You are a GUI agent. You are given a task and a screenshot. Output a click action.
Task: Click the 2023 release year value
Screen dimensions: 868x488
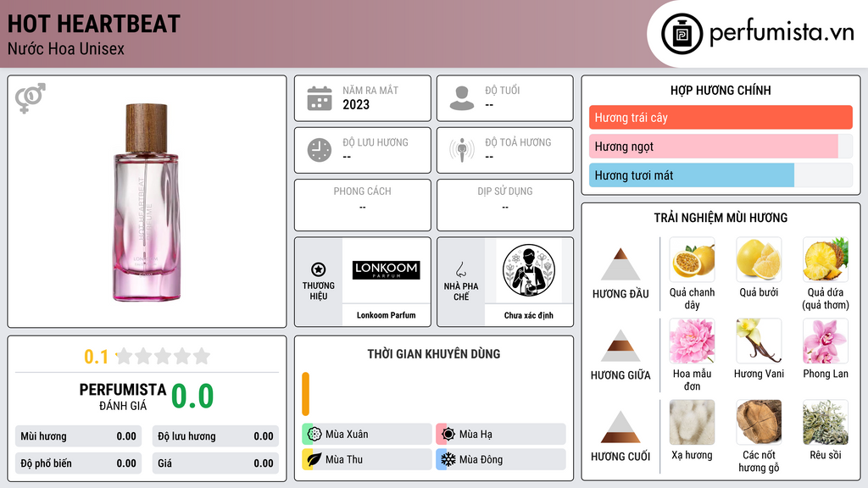tap(356, 104)
